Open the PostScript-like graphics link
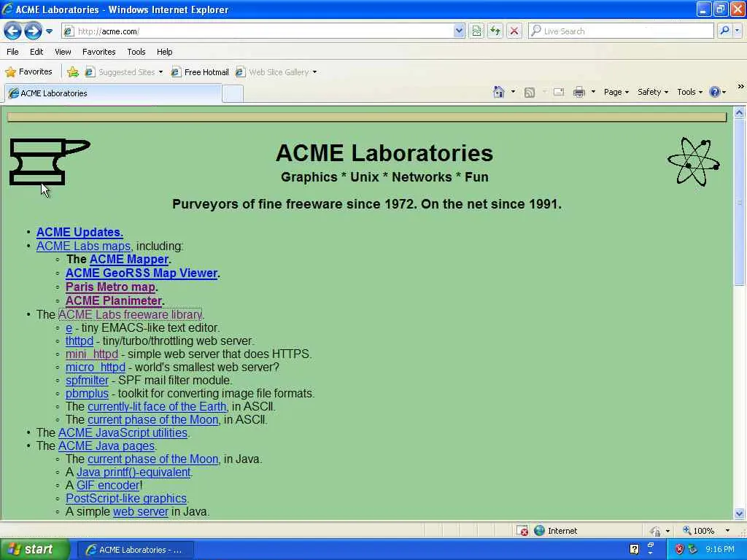The height and width of the screenshot is (560, 747). (x=126, y=499)
